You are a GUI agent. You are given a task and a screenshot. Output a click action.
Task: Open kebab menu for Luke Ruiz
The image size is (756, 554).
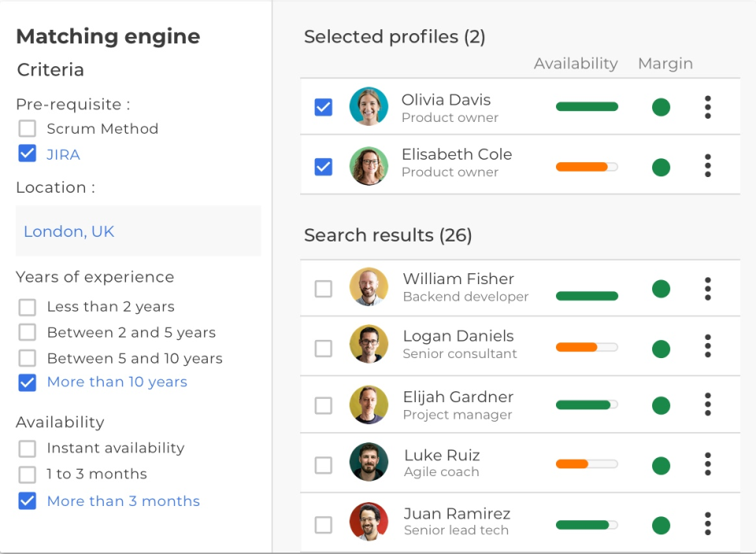[708, 464]
